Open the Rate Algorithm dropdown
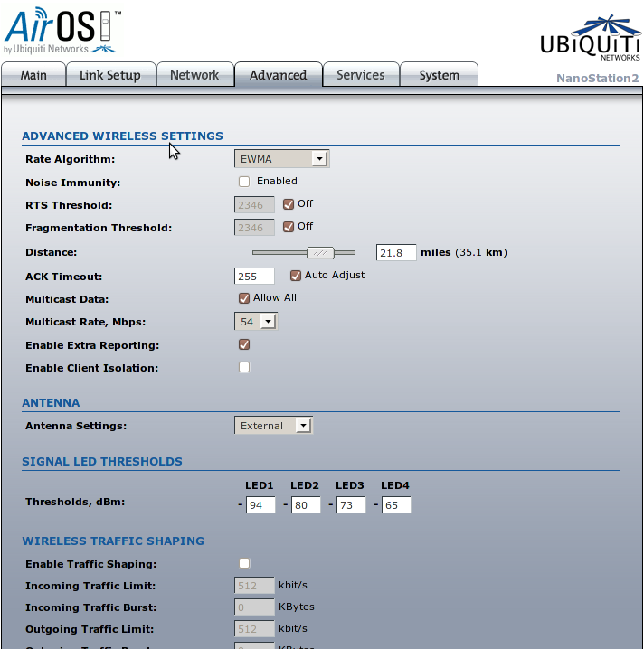This screenshot has height=649, width=644. (281, 159)
